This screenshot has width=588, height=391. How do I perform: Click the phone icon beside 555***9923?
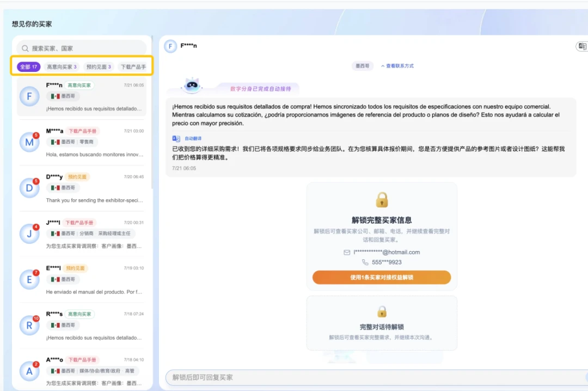click(x=365, y=262)
